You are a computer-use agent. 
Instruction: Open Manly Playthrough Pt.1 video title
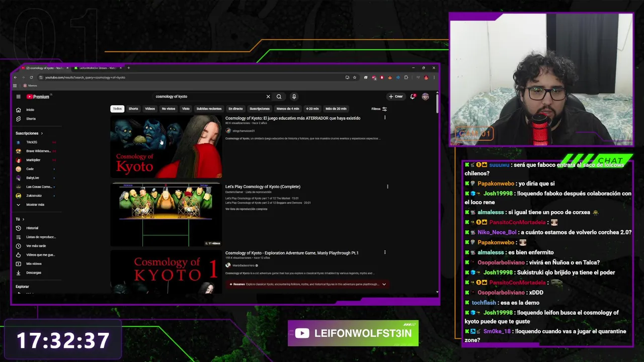[x=292, y=253]
